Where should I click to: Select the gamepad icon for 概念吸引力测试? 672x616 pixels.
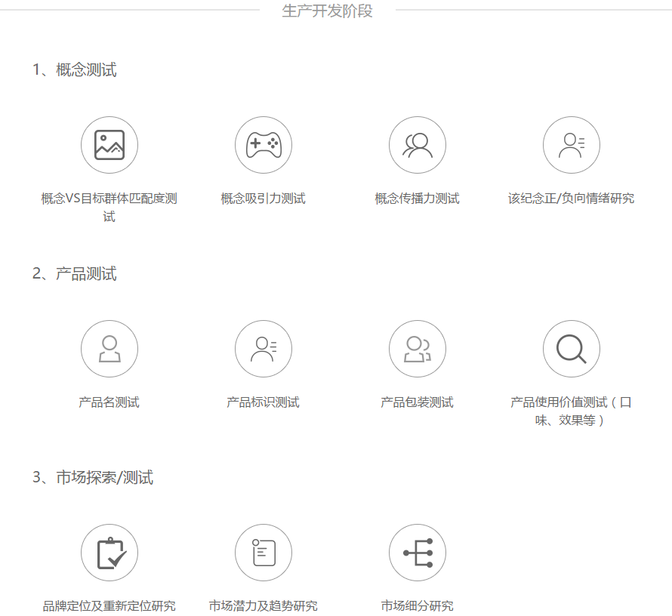[264, 145]
